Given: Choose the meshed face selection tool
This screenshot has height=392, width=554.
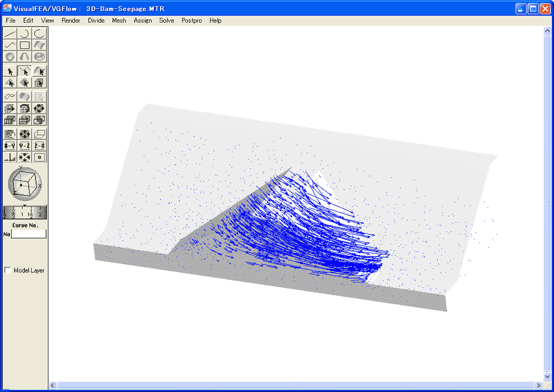Looking at the screenshot, I should (x=24, y=82).
